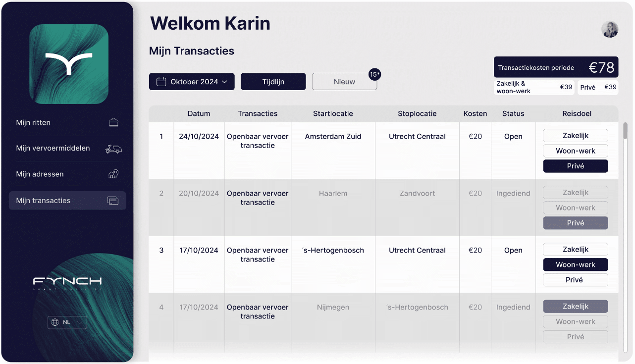The height and width of the screenshot is (364, 635).
Task: Click the briefcase icon beside Mijn ritten
Action: [x=113, y=123]
